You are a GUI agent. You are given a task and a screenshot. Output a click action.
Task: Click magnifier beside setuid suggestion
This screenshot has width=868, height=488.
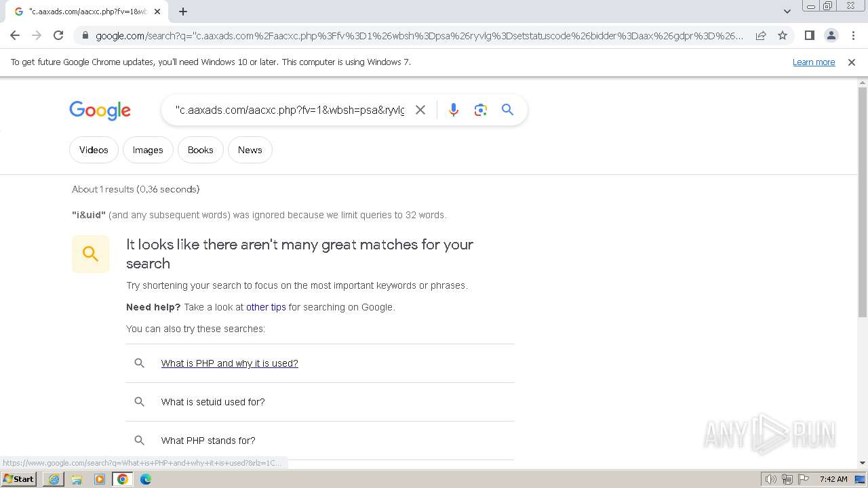click(x=139, y=402)
